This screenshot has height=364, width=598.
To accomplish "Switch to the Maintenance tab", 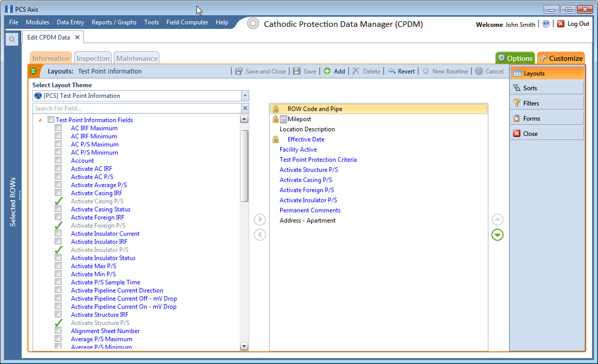I will click(137, 58).
